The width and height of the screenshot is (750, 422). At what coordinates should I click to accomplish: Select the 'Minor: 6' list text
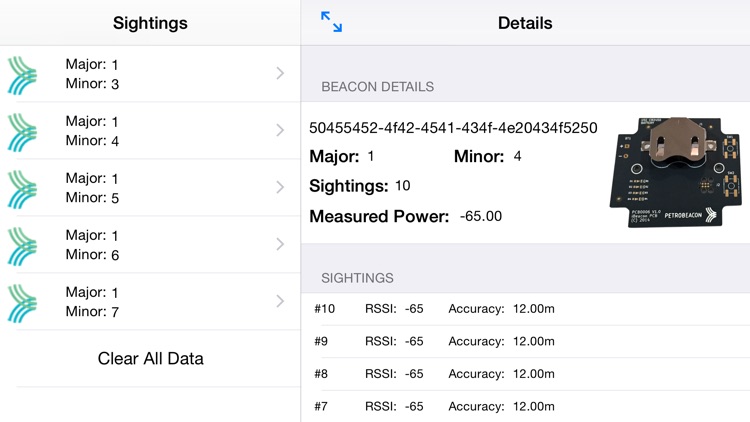coord(92,255)
